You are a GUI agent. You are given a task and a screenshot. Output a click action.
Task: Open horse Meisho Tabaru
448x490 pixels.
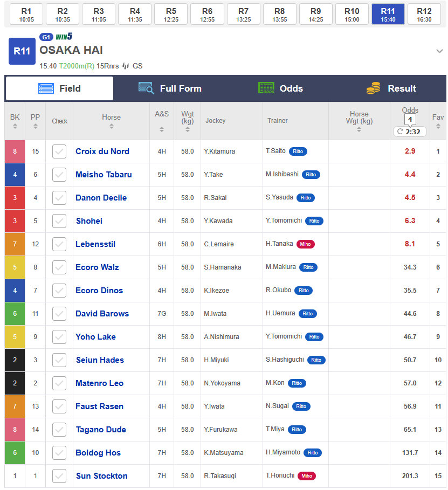pos(104,175)
